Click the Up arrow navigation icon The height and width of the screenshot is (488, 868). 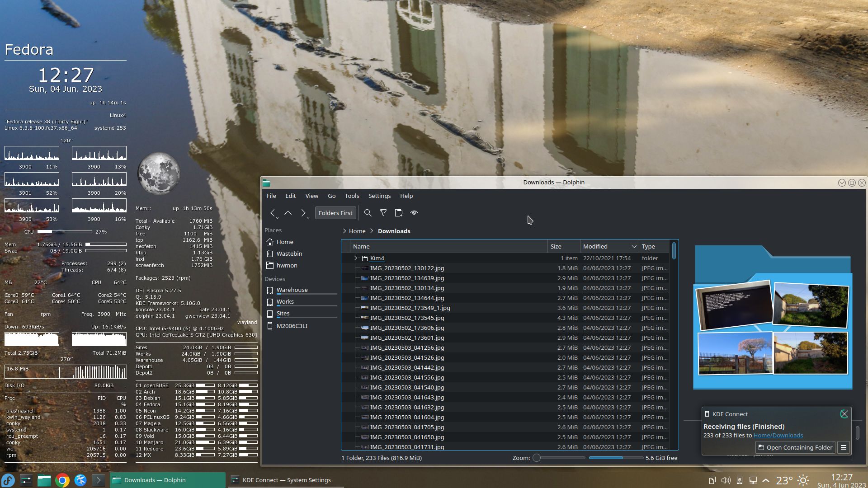pos(288,213)
